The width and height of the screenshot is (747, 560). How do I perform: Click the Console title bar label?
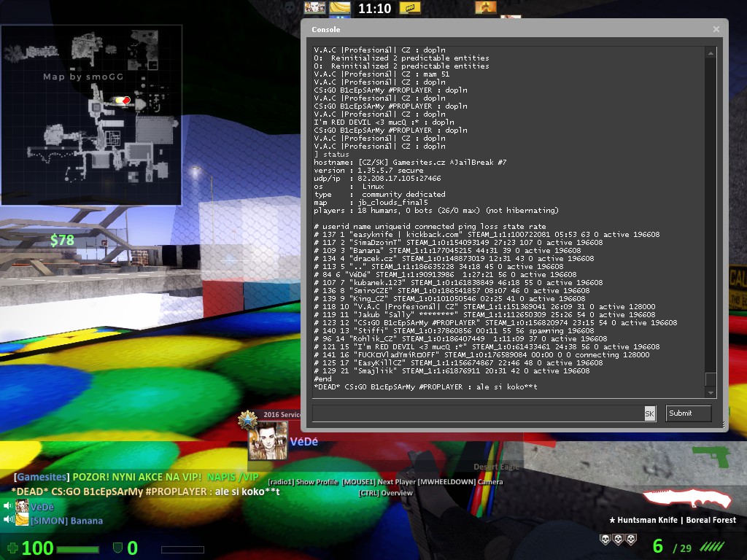coord(326,29)
